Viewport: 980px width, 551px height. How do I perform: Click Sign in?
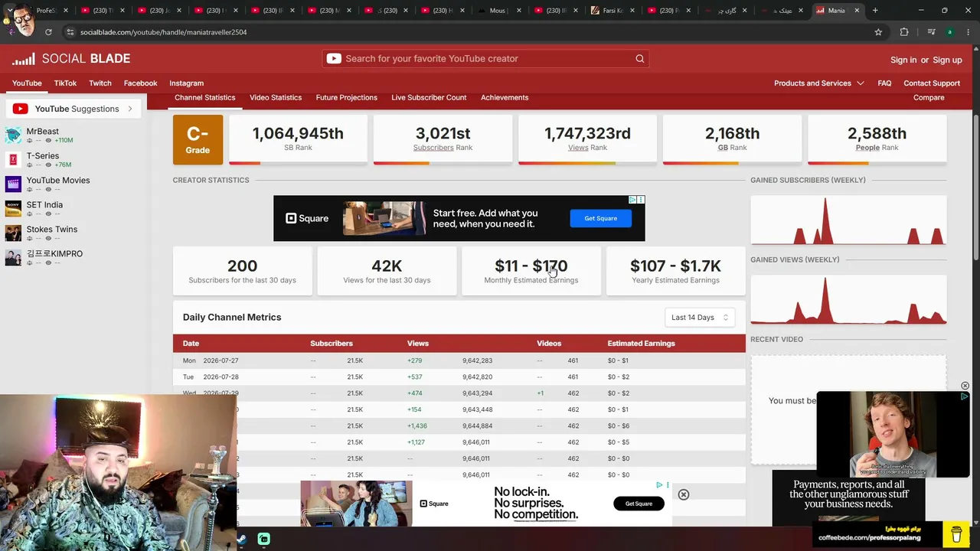903,60
